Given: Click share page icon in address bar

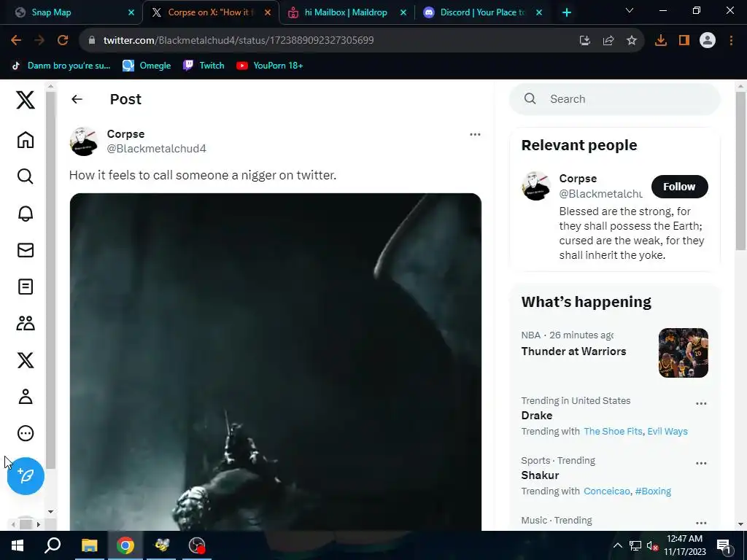Looking at the screenshot, I should click(x=608, y=41).
